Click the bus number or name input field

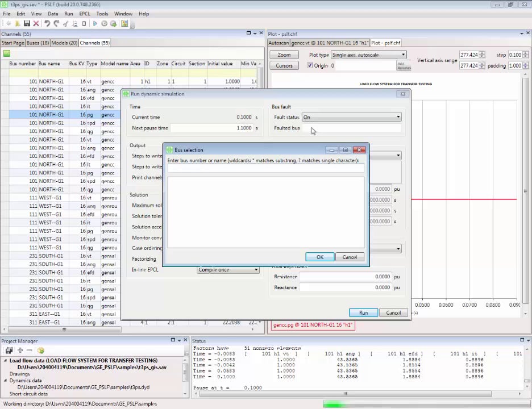(x=265, y=169)
